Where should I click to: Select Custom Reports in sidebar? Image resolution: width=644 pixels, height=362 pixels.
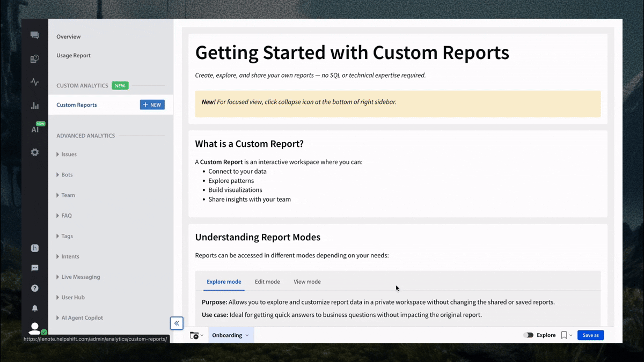tap(77, 105)
